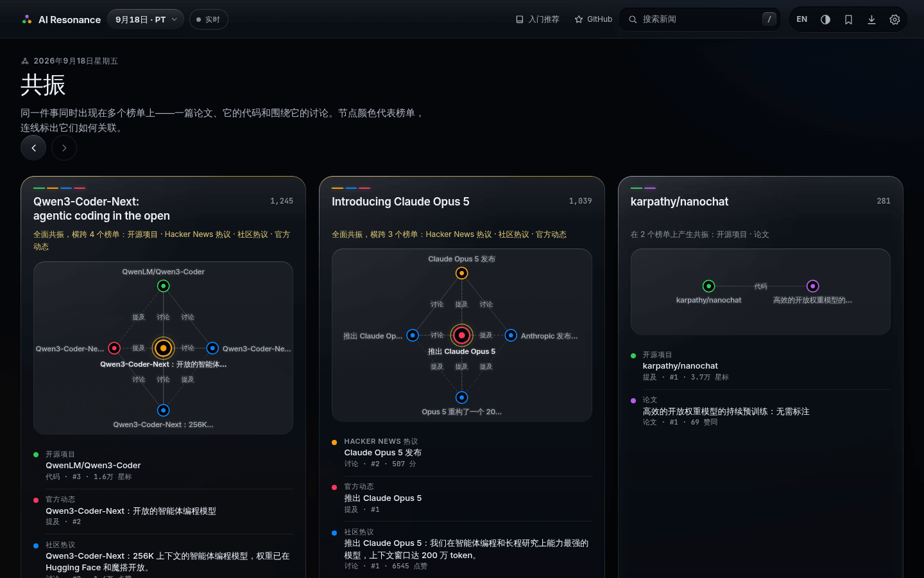
Task: Click the AI Resonance logo icon
Action: point(27,19)
